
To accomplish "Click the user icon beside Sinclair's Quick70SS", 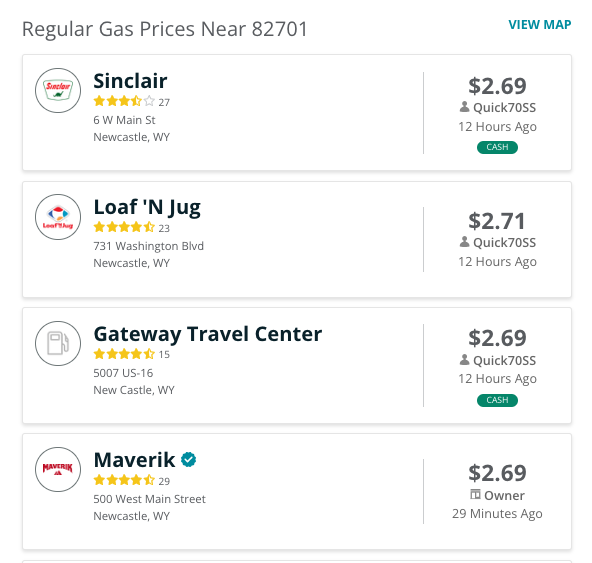I will pos(464,107).
